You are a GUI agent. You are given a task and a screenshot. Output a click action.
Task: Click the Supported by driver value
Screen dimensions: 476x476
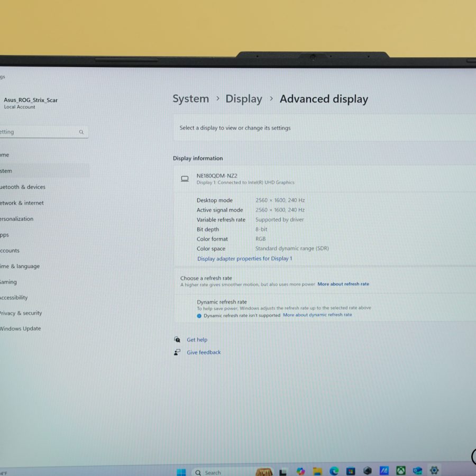click(x=280, y=219)
